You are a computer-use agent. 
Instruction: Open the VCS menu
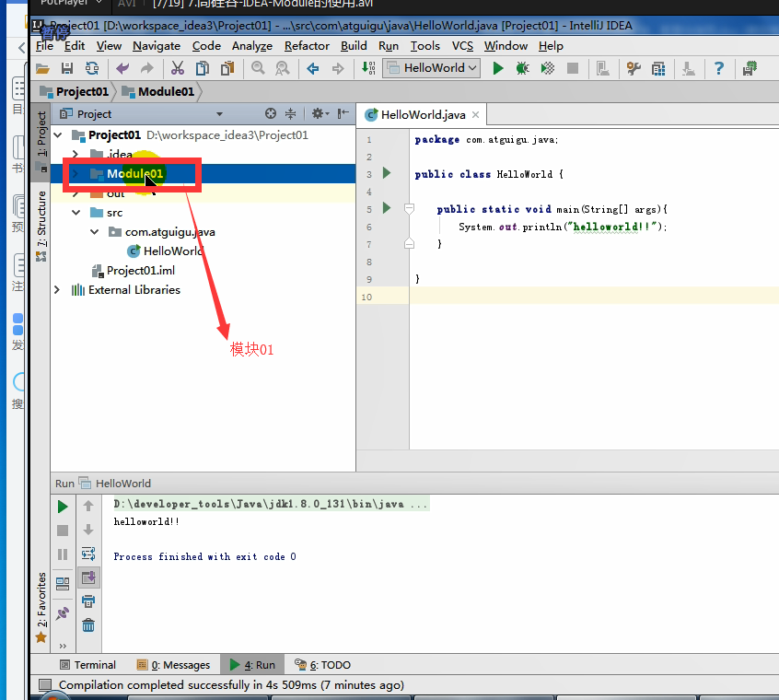(462, 46)
